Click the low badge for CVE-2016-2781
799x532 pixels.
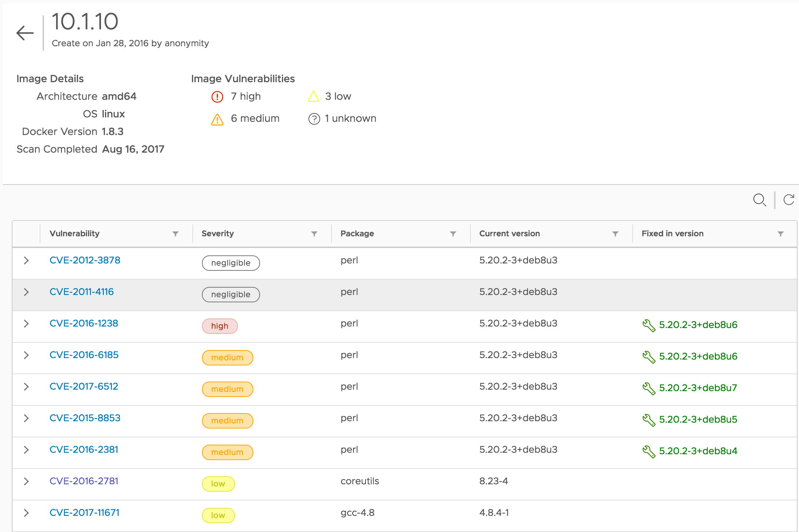[218, 484]
